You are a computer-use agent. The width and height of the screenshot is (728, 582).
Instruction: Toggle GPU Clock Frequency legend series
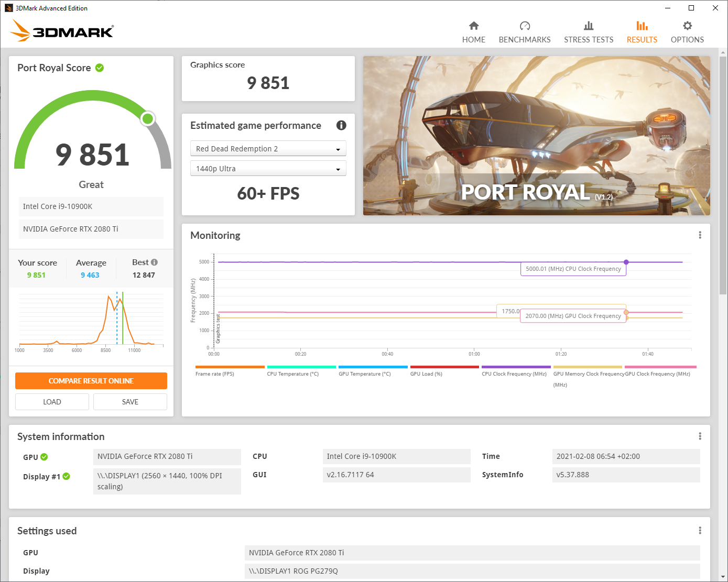coord(660,371)
